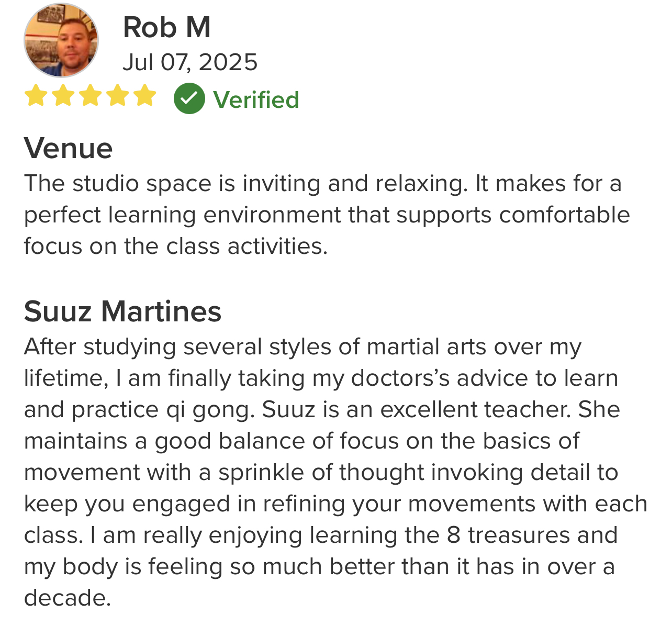Click the paragraph line starting 'After studying several styles'
Viewport: 672px width, 637px height.
pos(303,347)
